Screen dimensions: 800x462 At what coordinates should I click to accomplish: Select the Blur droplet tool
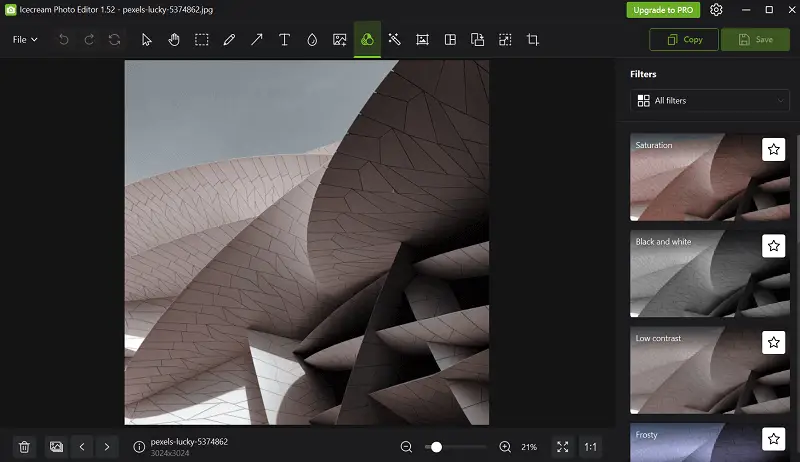click(312, 39)
